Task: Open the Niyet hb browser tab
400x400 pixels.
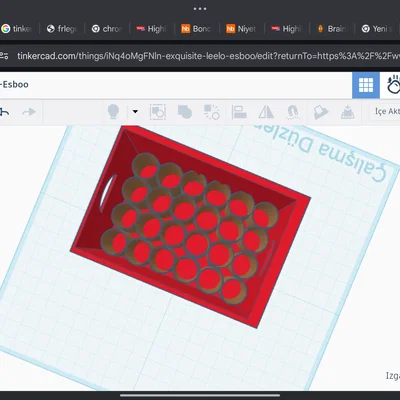Action: (x=242, y=29)
